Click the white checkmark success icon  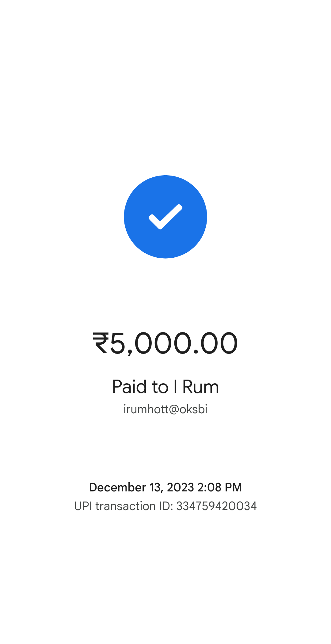click(x=165, y=217)
